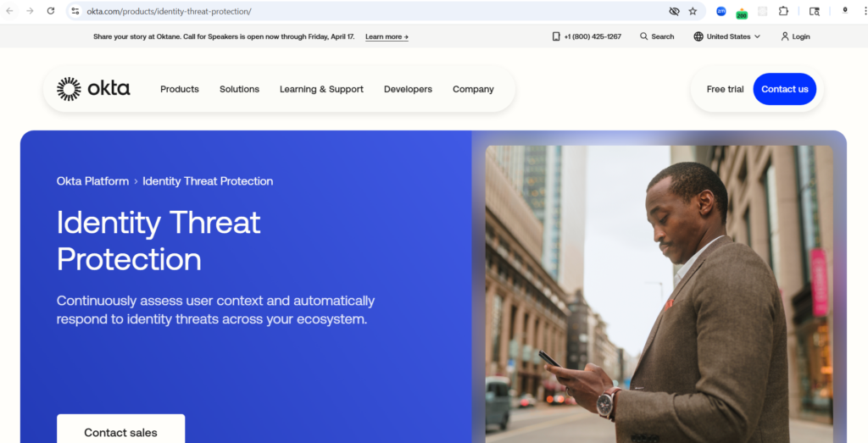The width and height of the screenshot is (868, 443).
Task: Click the Zoom extension icon
Action: [x=721, y=11]
